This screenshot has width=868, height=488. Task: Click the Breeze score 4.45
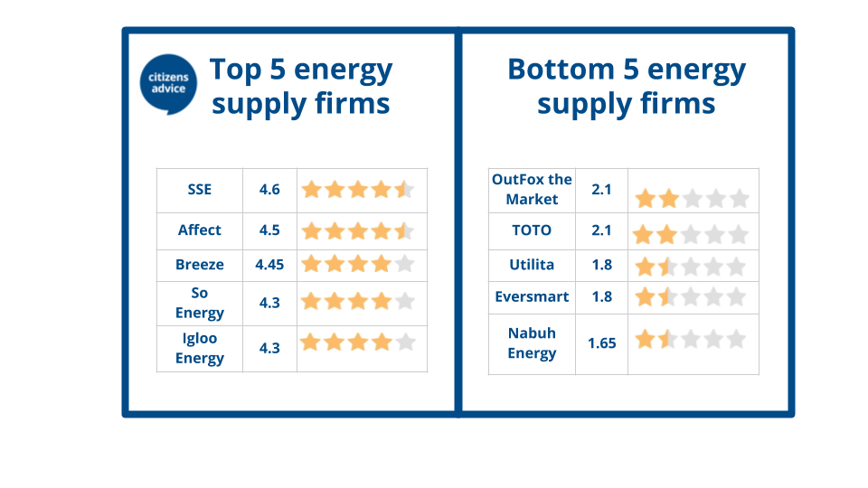269,265
